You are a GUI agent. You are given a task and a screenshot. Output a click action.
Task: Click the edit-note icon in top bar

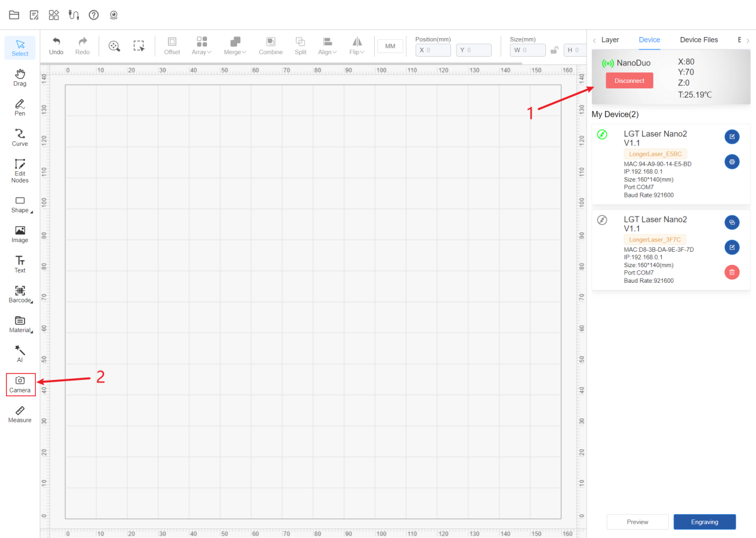[34, 15]
